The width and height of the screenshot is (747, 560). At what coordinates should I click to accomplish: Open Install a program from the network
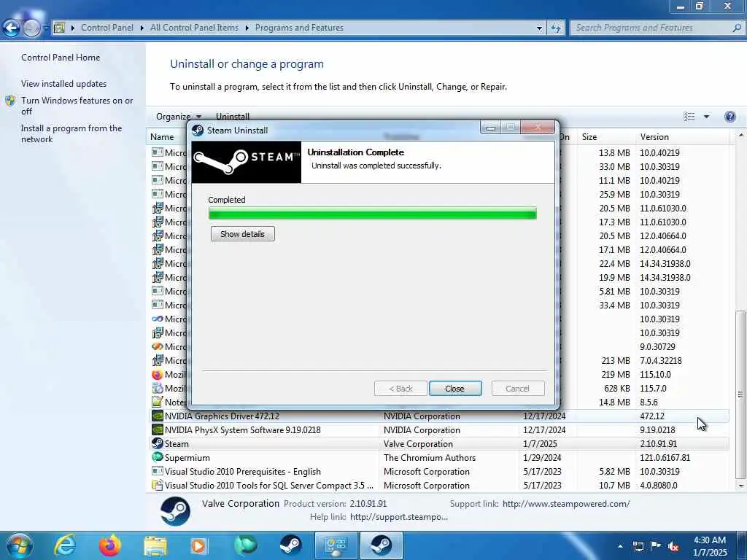(x=71, y=134)
